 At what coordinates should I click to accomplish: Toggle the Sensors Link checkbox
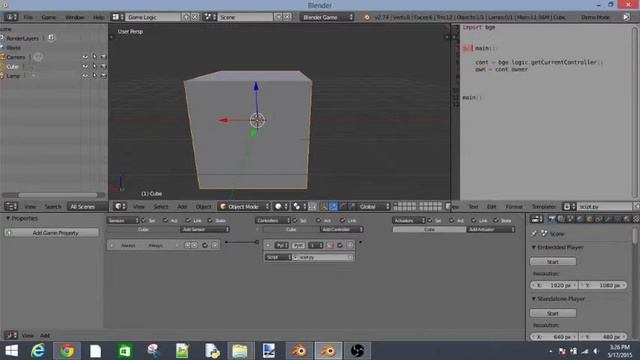click(188, 220)
